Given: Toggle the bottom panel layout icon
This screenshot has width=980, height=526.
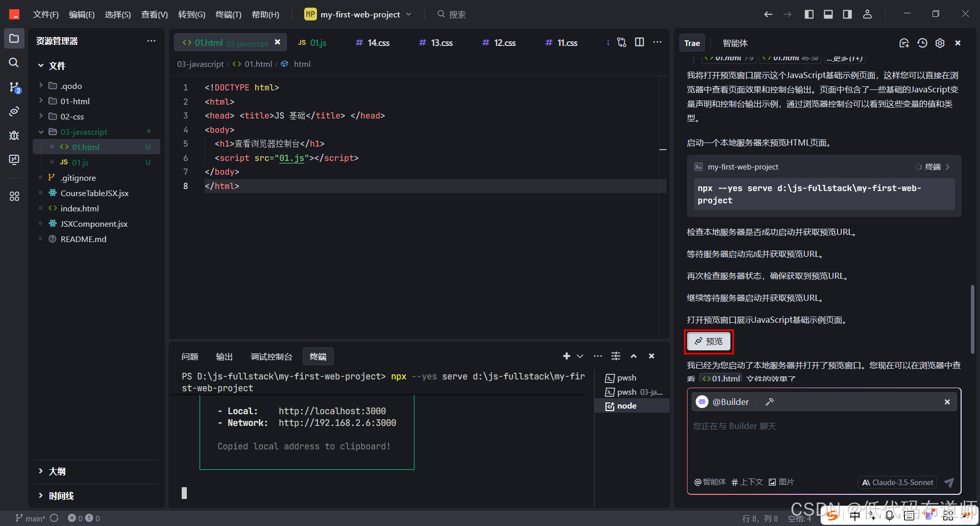Looking at the screenshot, I should [x=828, y=14].
